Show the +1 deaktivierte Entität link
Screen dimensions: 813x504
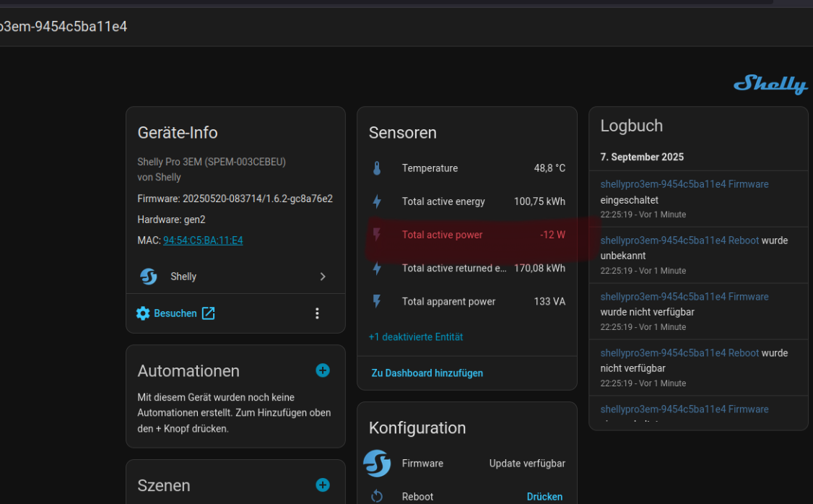(x=416, y=337)
